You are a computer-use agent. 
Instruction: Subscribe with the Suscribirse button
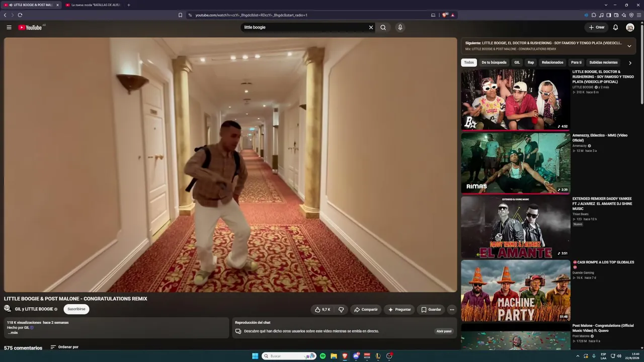pyautogui.click(x=76, y=309)
